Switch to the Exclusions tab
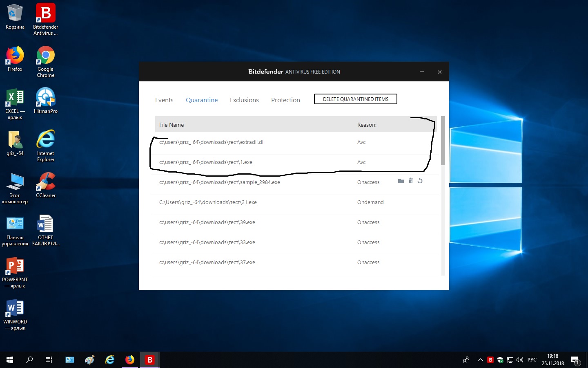588x368 pixels. pyautogui.click(x=244, y=100)
